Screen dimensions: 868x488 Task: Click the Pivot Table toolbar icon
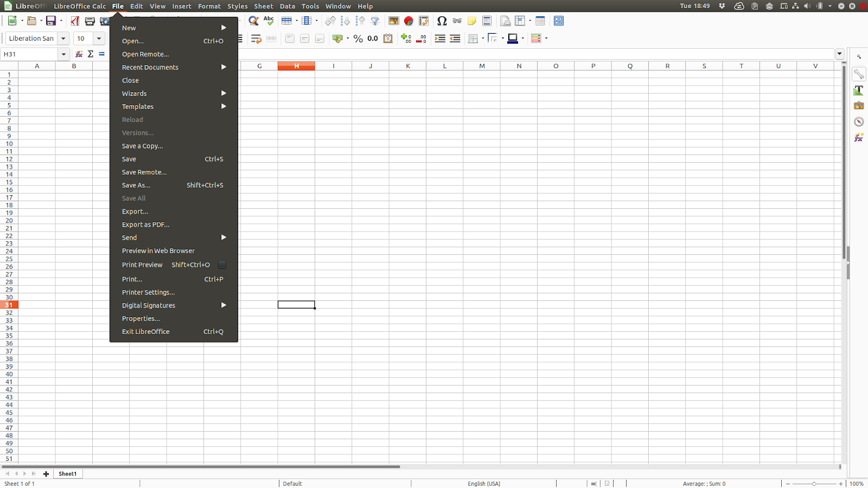424,21
